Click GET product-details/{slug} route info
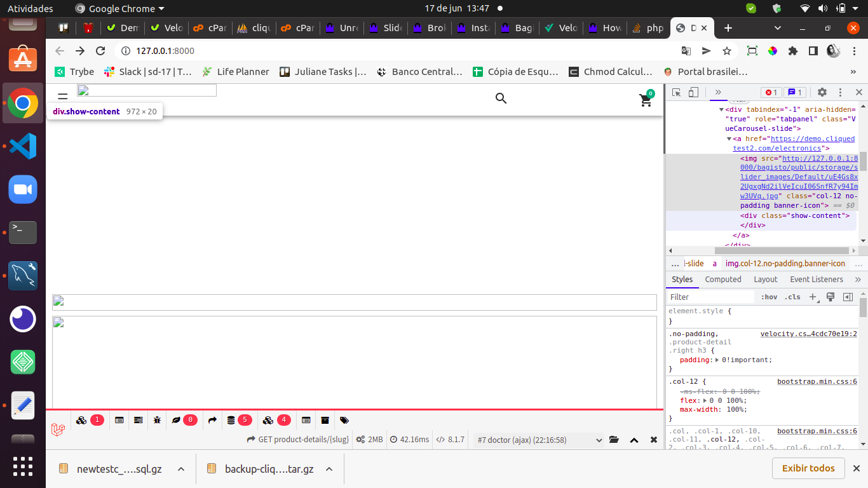 tap(298, 440)
